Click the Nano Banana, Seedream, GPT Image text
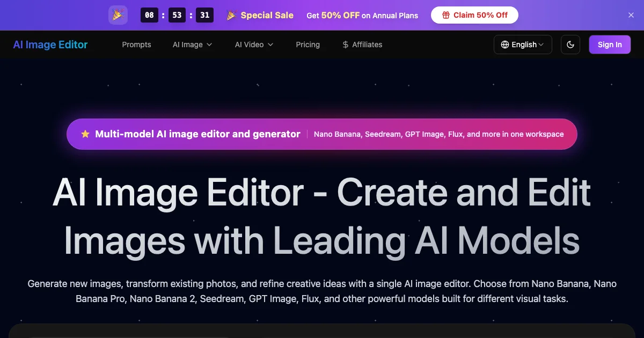Screen dimensions: 644x338 click(x=439, y=134)
